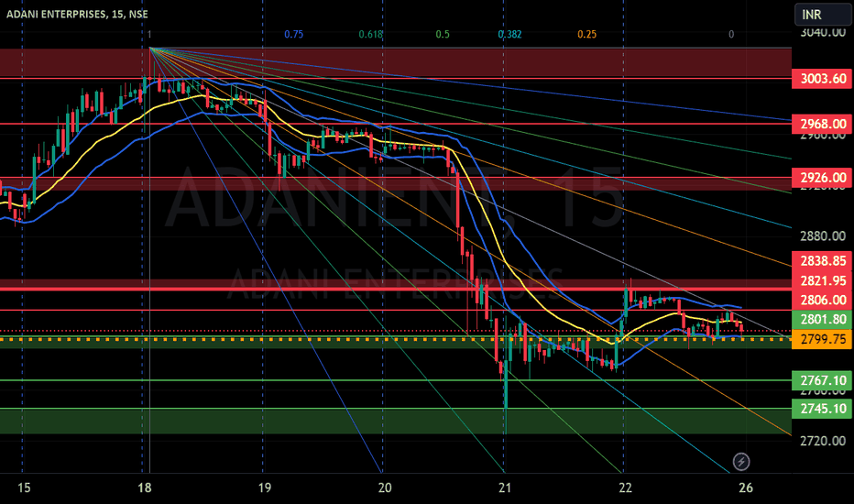The width and height of the screenshot is (854, 504).
Task: Click the lightning flash icon
Action: pos(741,462)
